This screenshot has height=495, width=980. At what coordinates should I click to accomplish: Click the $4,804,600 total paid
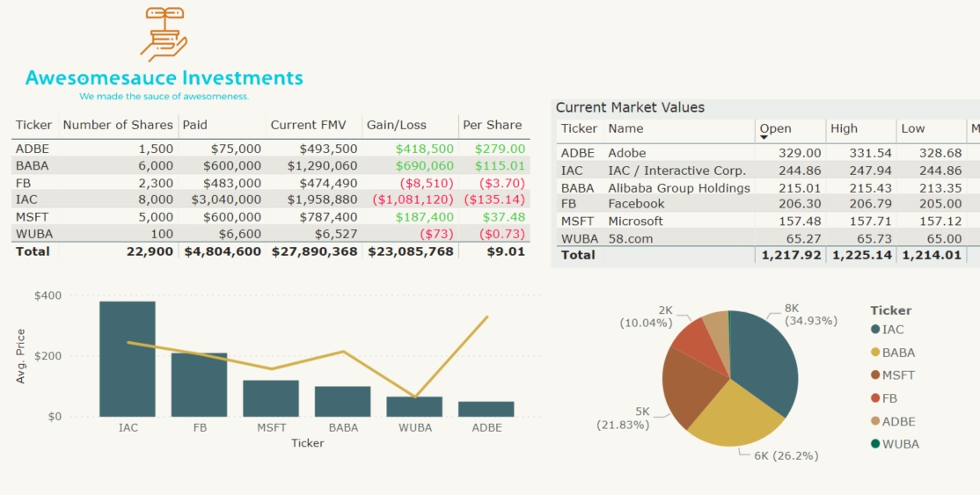[223, 251]
